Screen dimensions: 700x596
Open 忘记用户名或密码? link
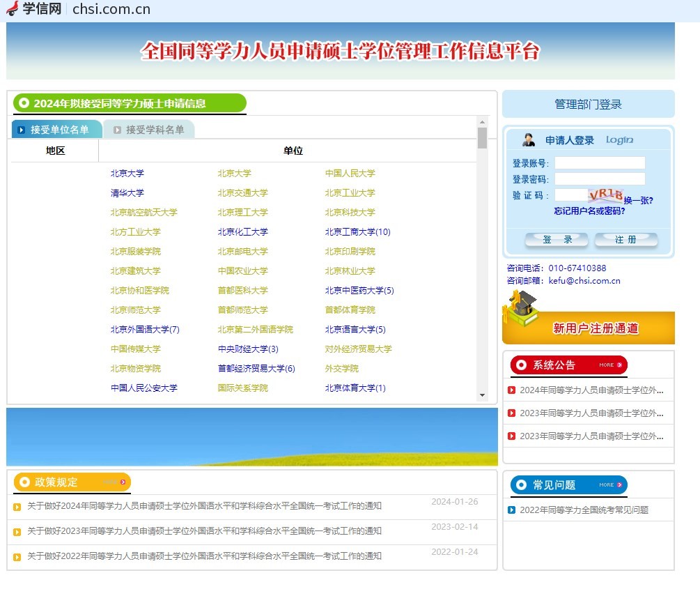click(x=589, y=211)
